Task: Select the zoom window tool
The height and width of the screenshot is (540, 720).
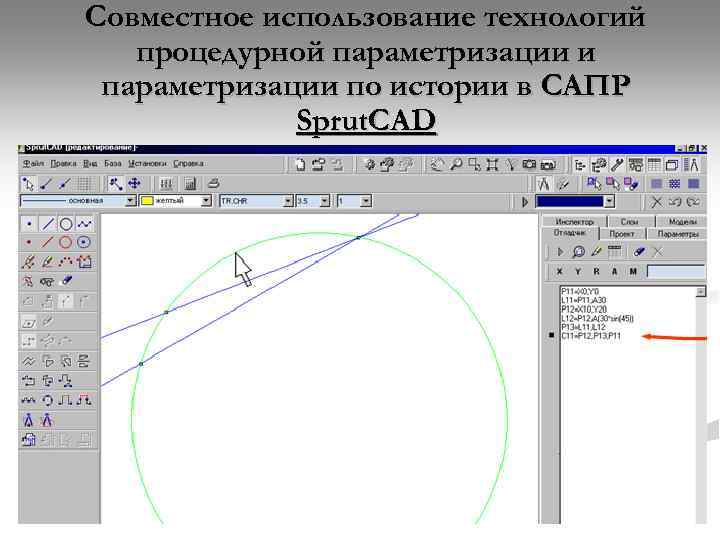Action: click(x=474, y=164)
